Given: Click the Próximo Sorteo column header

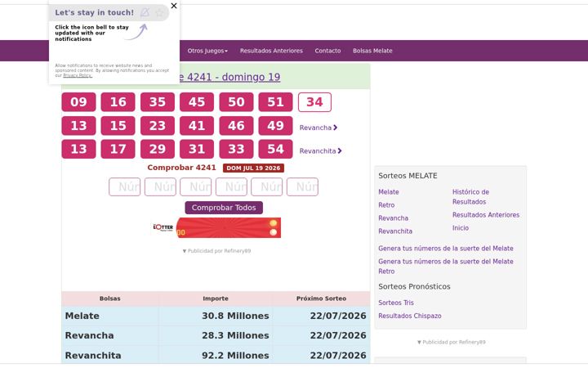Looking at the screenshot, I should (321, 298).
